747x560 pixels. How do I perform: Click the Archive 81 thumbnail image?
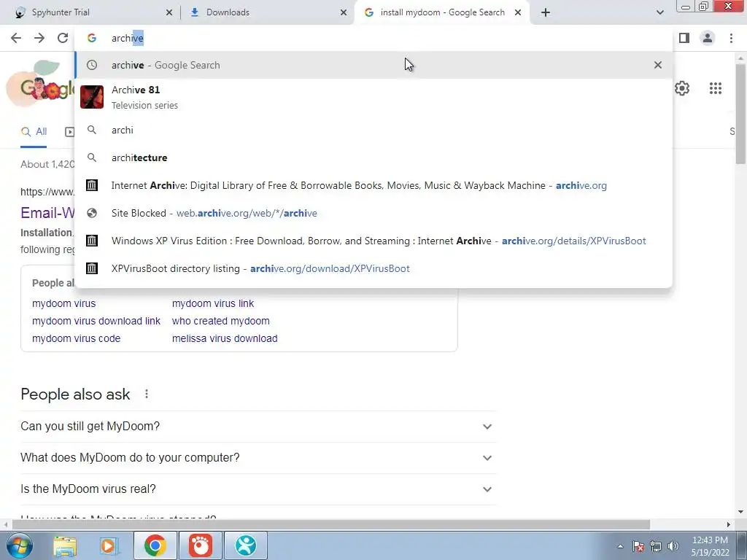pyautogui.click(x=92, y=97)
